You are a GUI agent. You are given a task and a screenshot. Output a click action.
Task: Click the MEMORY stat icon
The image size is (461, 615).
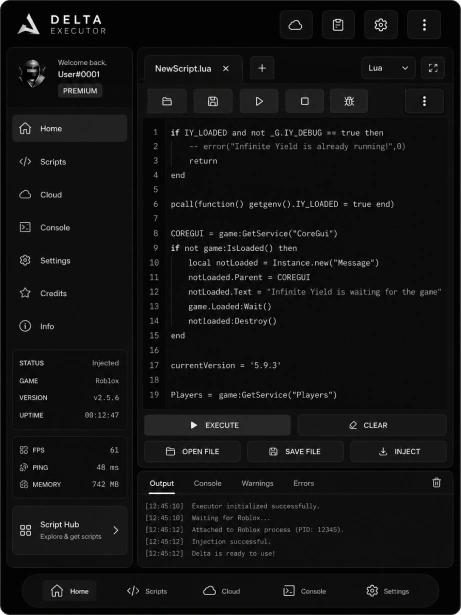pos(24,484)
